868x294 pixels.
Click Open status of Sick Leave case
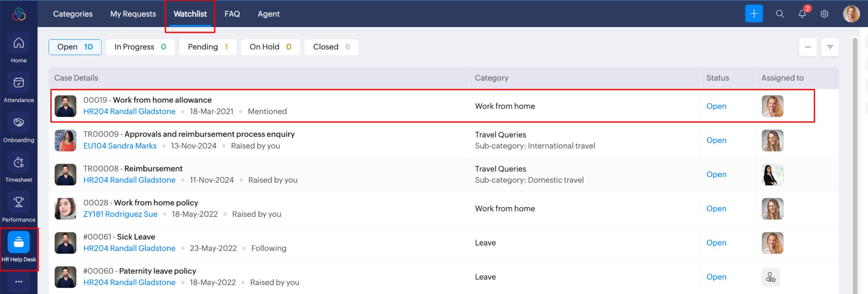click(716, 243)
